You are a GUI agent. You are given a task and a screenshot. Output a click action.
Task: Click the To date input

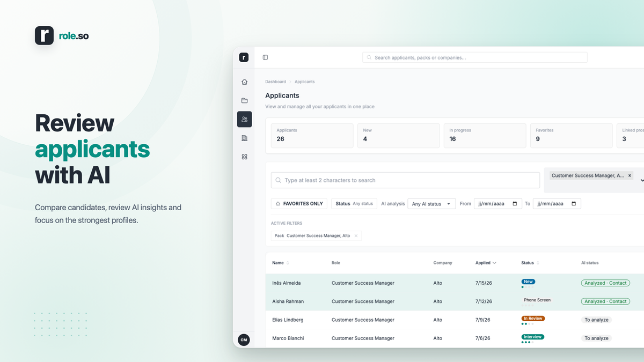pos(557,204)
